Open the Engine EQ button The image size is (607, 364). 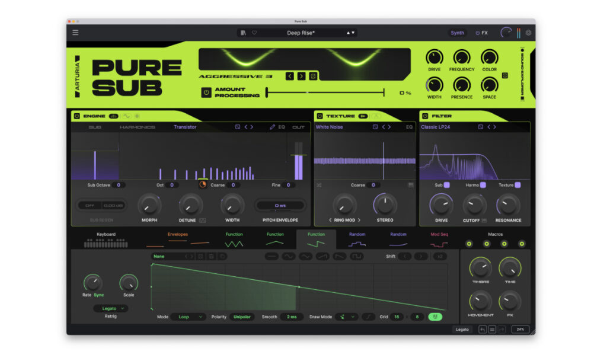(x=282, y=127)
